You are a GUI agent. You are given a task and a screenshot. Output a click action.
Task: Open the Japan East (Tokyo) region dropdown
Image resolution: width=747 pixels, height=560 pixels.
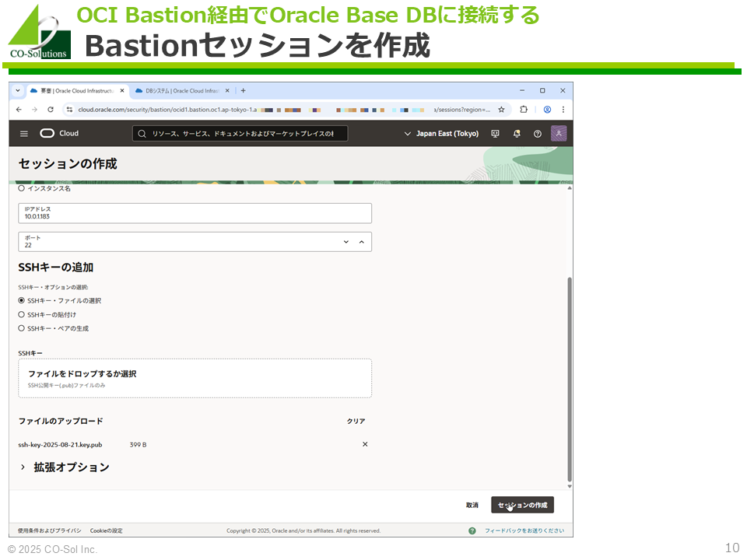[441, 134]
